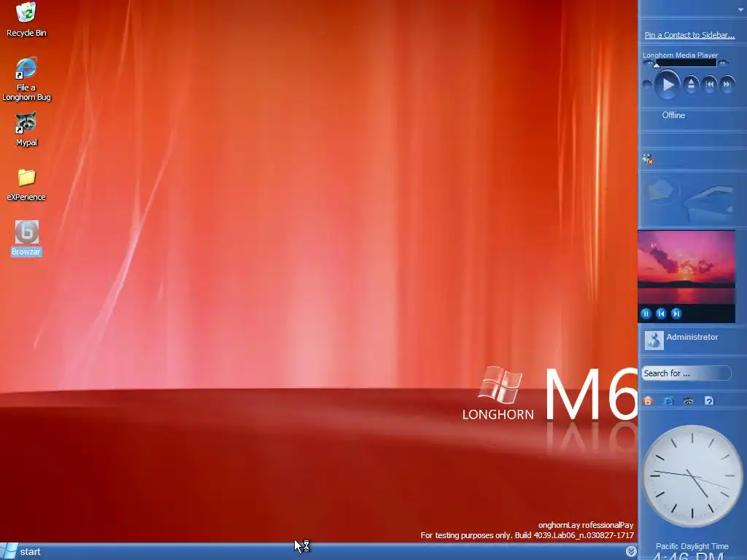Click the orange home quick launch icon
The image size is (747, 560).
point(648,401)
